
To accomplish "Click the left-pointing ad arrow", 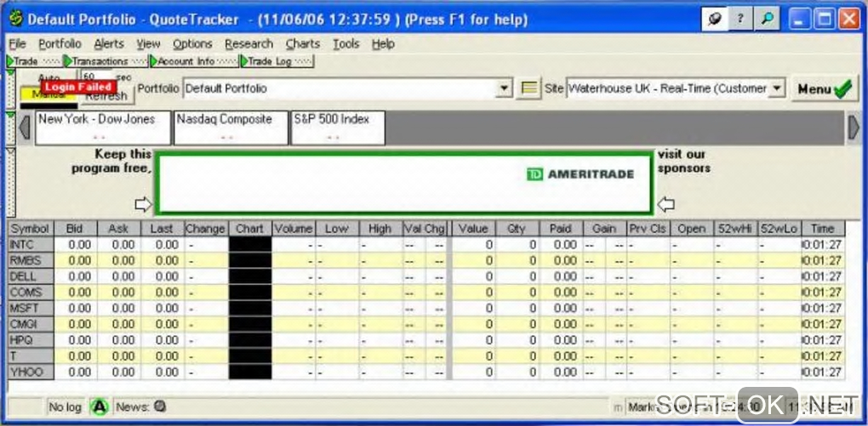I will tap(666, 205).
